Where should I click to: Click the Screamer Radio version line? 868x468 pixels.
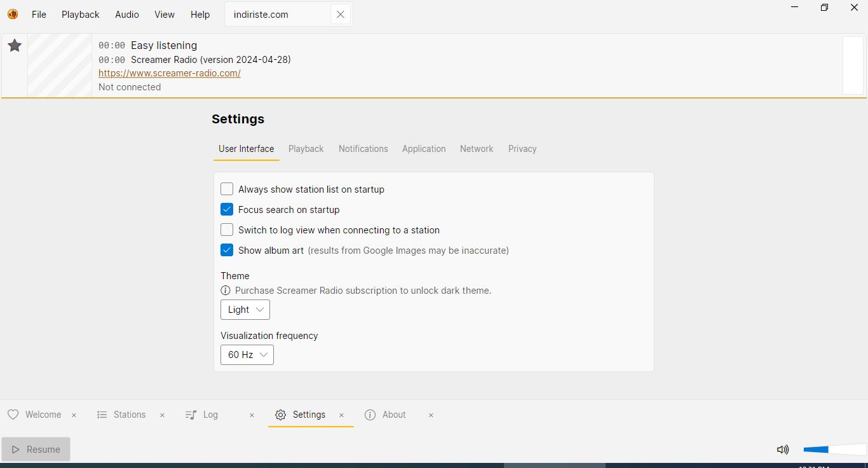click(x=211, y=60)
